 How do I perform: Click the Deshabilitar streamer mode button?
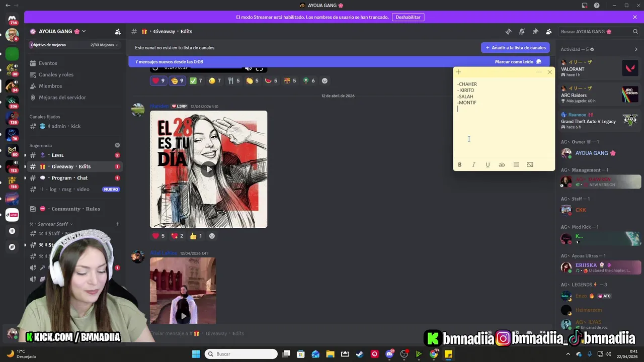pyautogui.click(x=408, y=17)
